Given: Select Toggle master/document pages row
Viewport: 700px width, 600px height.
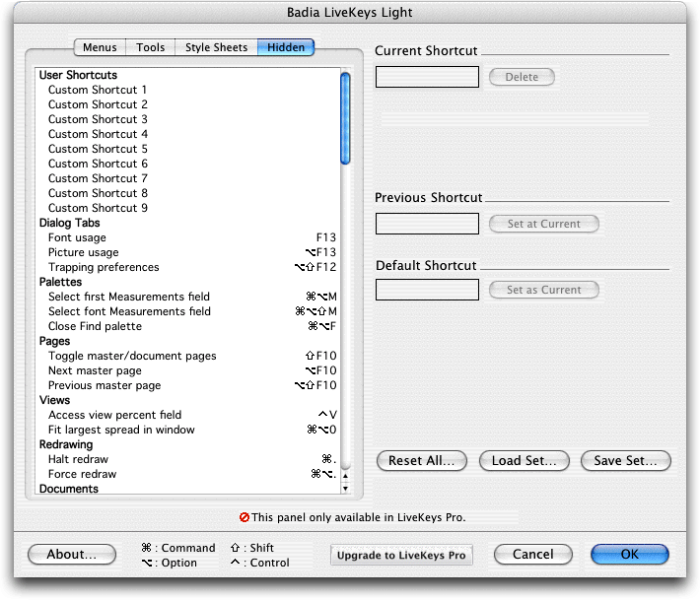Looking at the screenshot, I should [187, 356].
